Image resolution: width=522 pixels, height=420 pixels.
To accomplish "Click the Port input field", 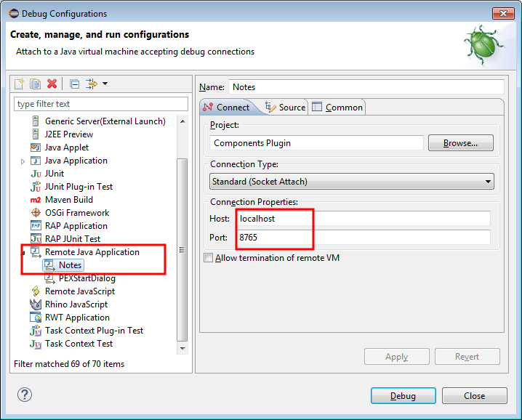I will tap(364, 237).
